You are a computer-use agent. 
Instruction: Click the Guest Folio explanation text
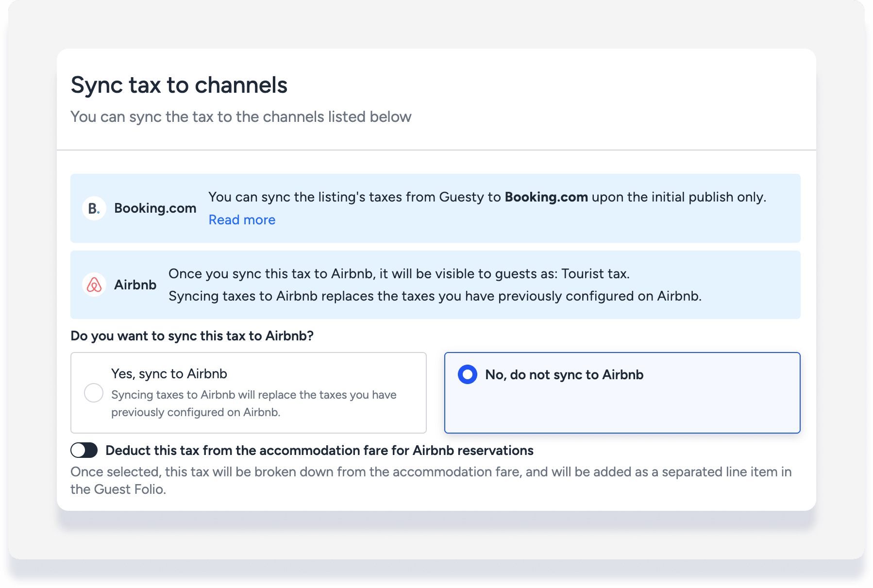431,480
